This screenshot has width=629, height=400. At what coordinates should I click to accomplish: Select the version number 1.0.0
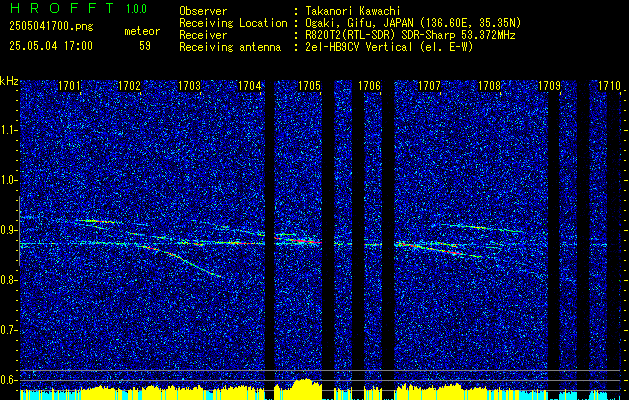[136, 9]
